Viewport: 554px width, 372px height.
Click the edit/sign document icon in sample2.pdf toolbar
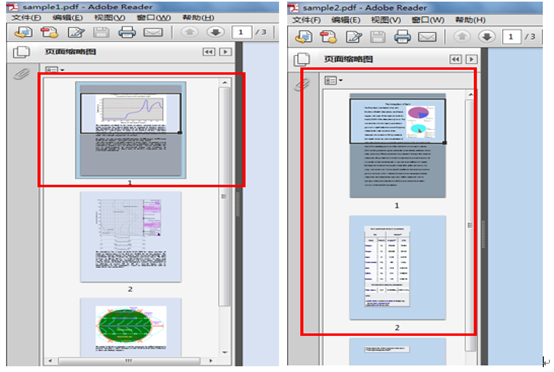click(354, 37)
